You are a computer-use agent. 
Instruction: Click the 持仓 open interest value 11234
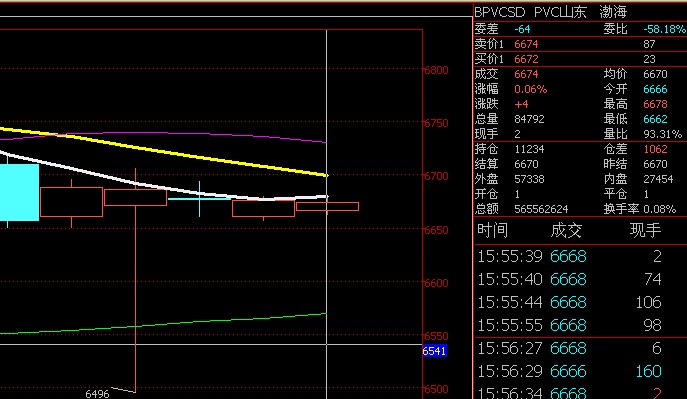pos(529,149)
